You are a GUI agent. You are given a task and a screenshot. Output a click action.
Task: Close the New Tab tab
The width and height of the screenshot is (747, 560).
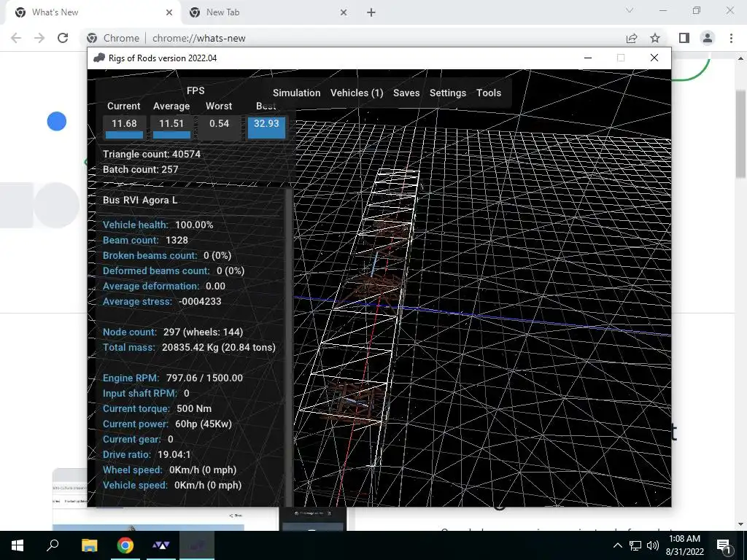(x=344, y=12)
